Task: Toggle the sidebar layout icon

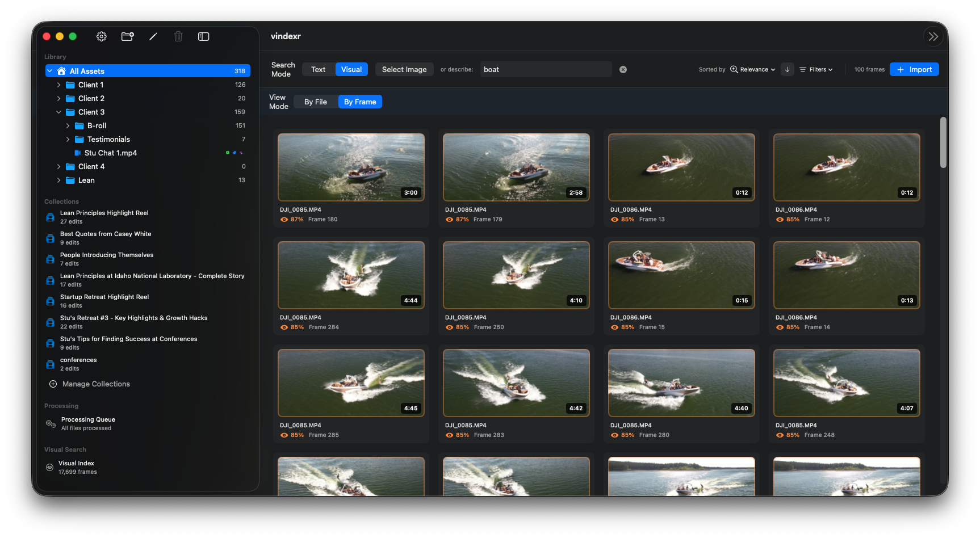Action: [203, 36]
